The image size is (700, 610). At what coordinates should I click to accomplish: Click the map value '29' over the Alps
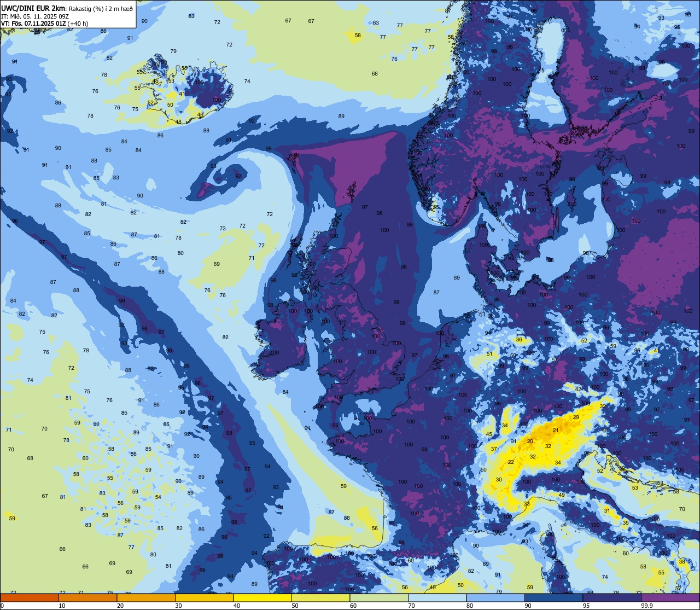pyautogui.click(x=576, y=417)
